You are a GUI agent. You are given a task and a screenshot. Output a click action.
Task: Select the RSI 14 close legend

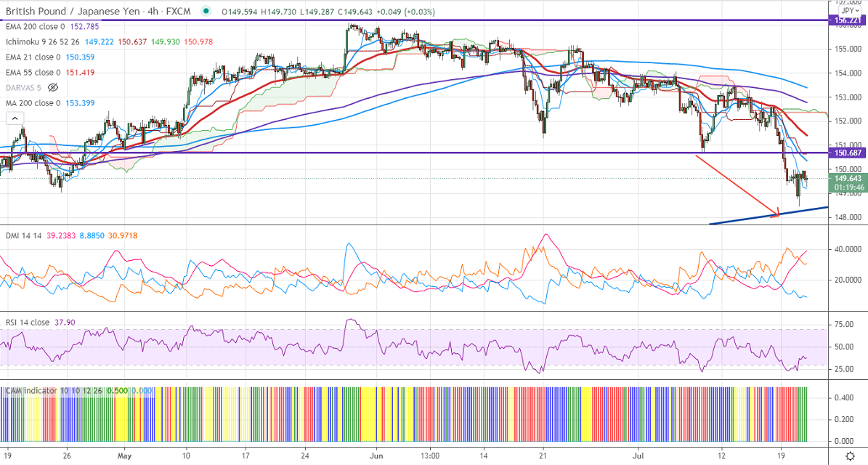click(28, 322)
